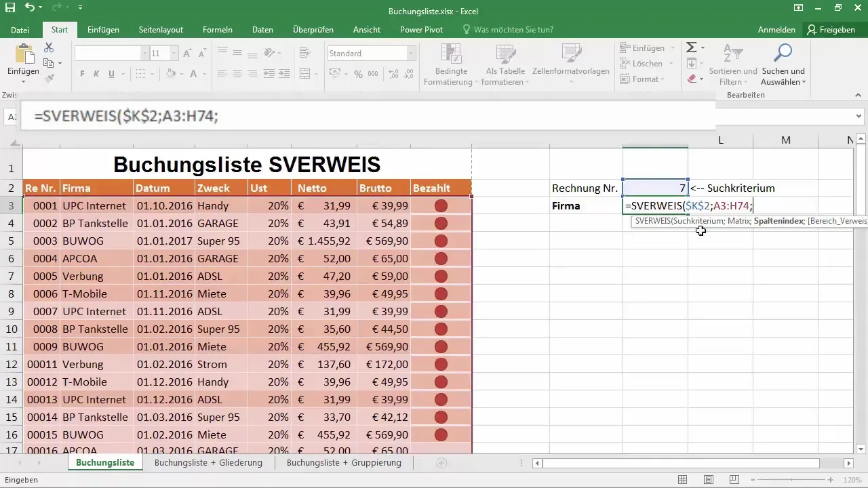The image size is (868, 488).
Task: Click the cell borders icon
Action: click(140, 74)
